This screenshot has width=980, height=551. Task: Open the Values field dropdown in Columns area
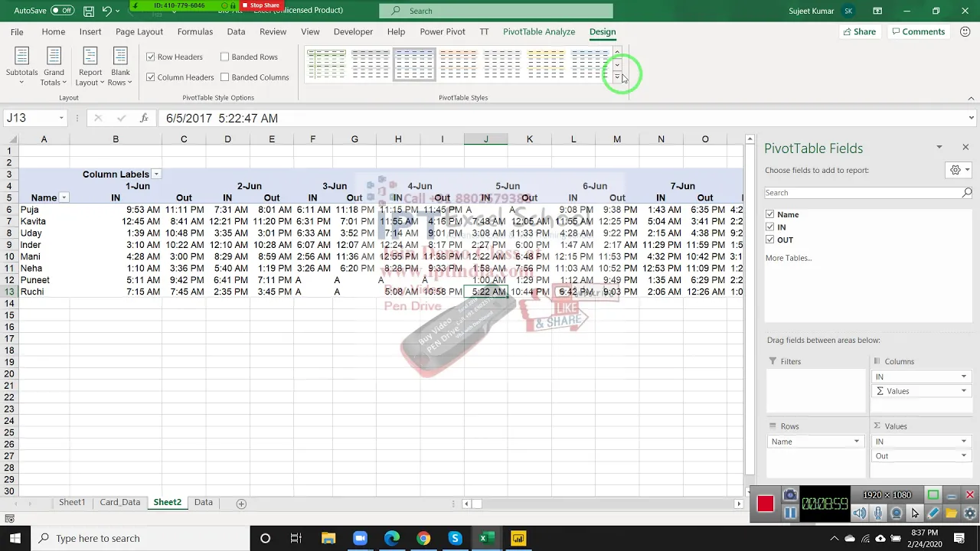pyautogui.click(x=963, y=391)
